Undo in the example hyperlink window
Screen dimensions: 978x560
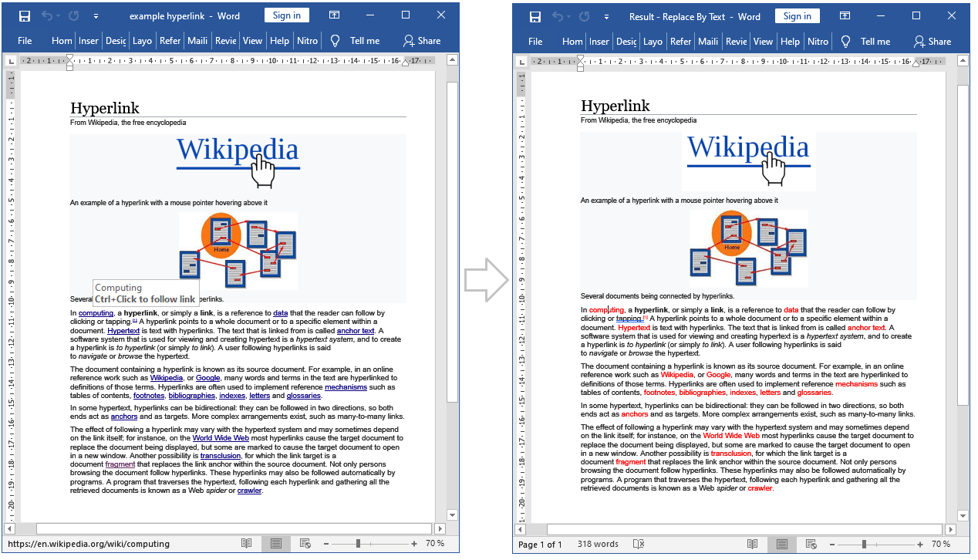coord(48,15)
